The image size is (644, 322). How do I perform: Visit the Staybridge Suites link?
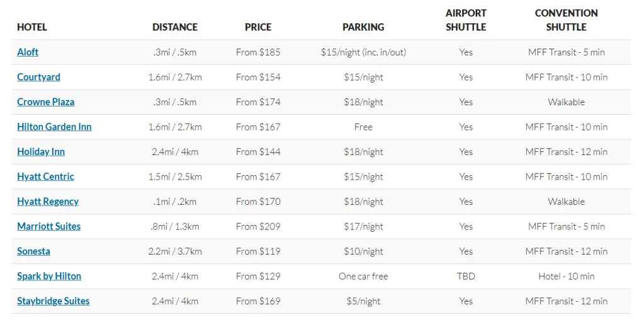pyautogui.click(x=53, y=301)
